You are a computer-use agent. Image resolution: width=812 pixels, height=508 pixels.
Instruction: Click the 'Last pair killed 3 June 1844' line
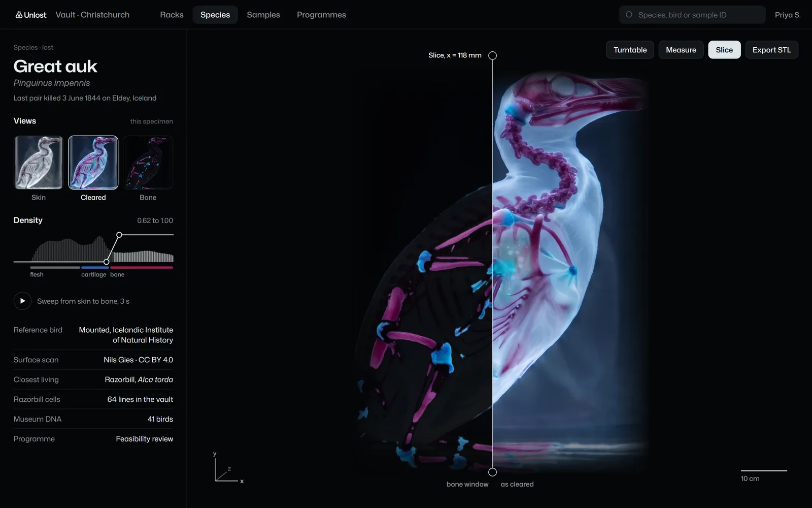(85, 98)
